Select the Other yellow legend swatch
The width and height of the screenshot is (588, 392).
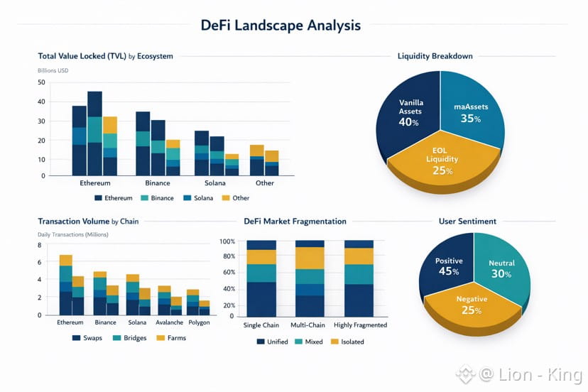click(x=226, y=197)
